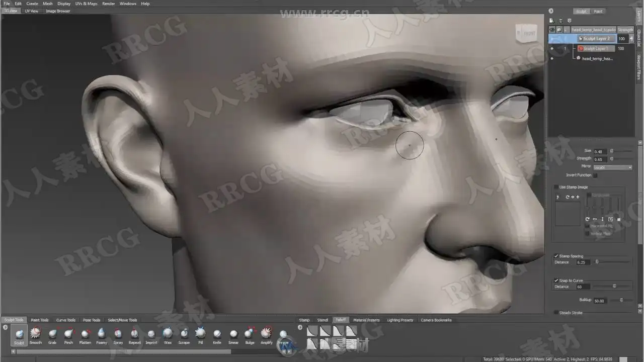
Task: Enable the Use Stamp Image checkbox
Action: [x=556, y=187]
